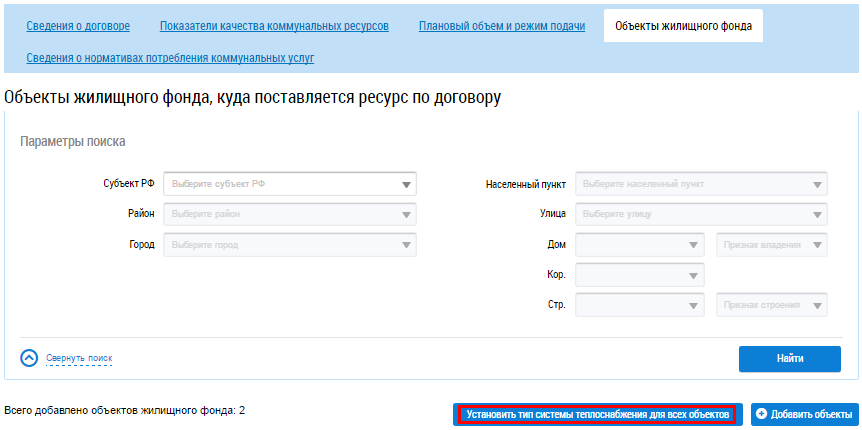Expand the Населенный пункт dropdown
The height and width of the screenshot is (430, 862).
701,184
